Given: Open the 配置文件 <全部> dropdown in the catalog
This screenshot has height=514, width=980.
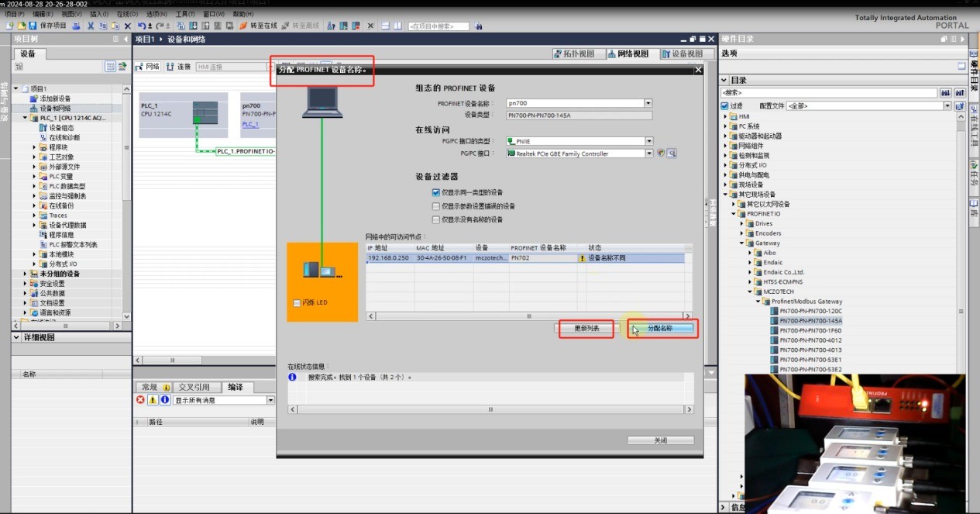Looking at the screenshot, I should click(947, 105).
